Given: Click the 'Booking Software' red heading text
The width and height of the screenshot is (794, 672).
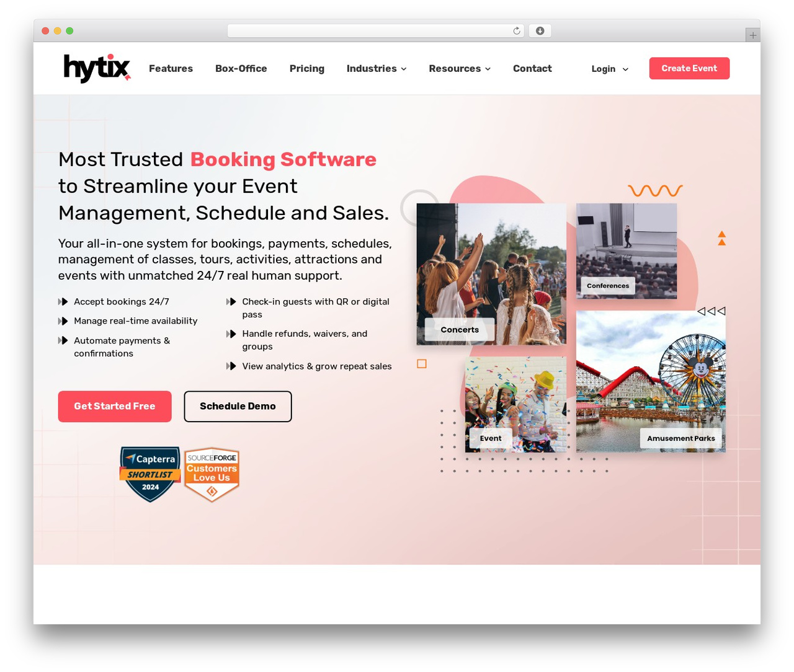Looking at the screenshot, I should coord(283,159).
